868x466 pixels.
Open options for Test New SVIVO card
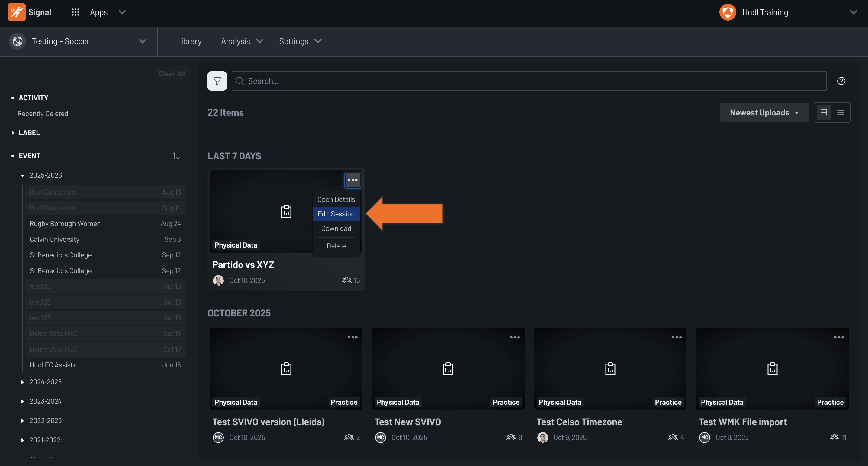click(515, 337)
